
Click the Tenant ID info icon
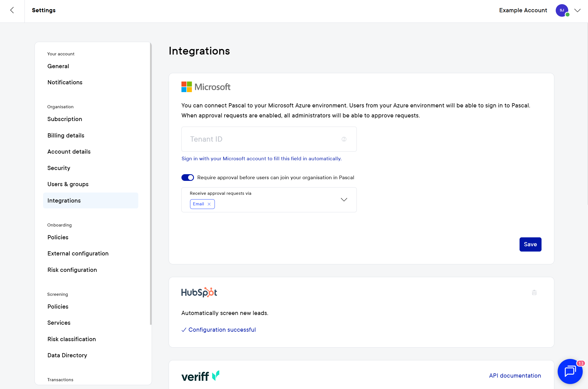(344, 139)
